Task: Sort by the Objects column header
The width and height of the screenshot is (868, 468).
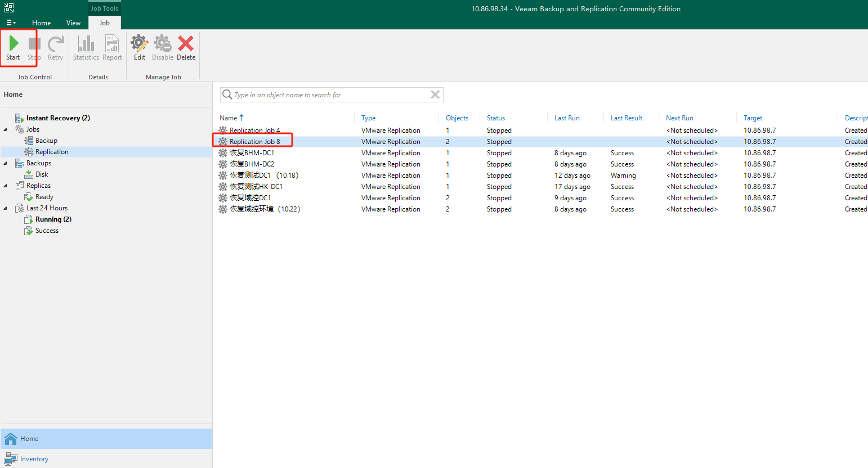Action: (x=457, y=118)
